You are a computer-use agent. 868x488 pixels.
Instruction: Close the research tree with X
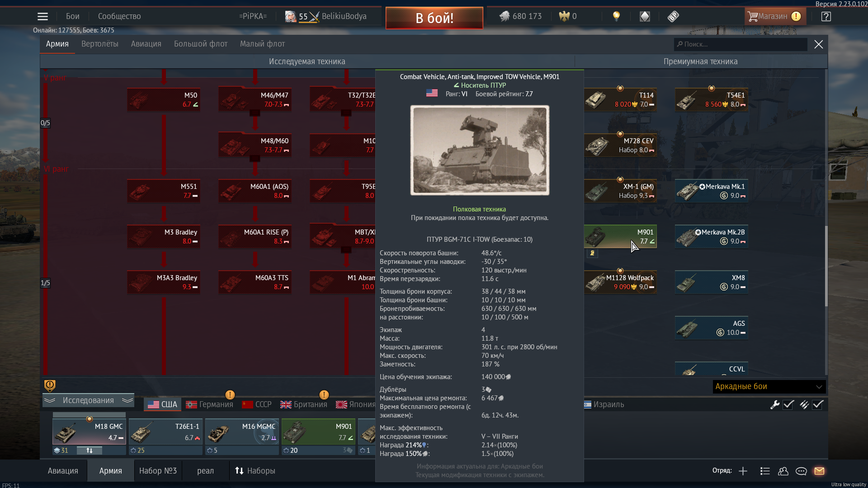pos(818,44)
